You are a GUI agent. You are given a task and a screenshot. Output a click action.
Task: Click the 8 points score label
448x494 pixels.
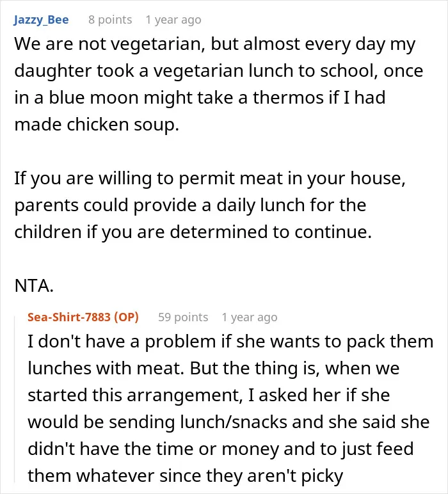click(x=110, y=20)
